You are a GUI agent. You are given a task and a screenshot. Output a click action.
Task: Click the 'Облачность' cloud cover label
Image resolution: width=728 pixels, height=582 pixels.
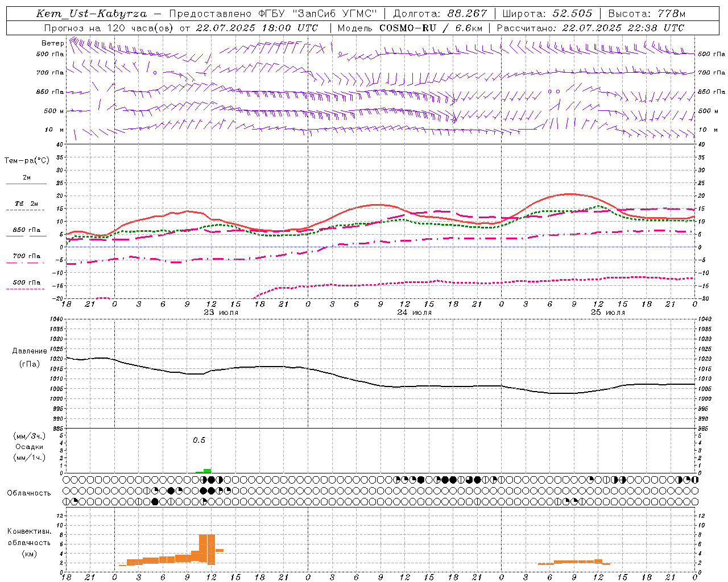(x=29, y=493)
